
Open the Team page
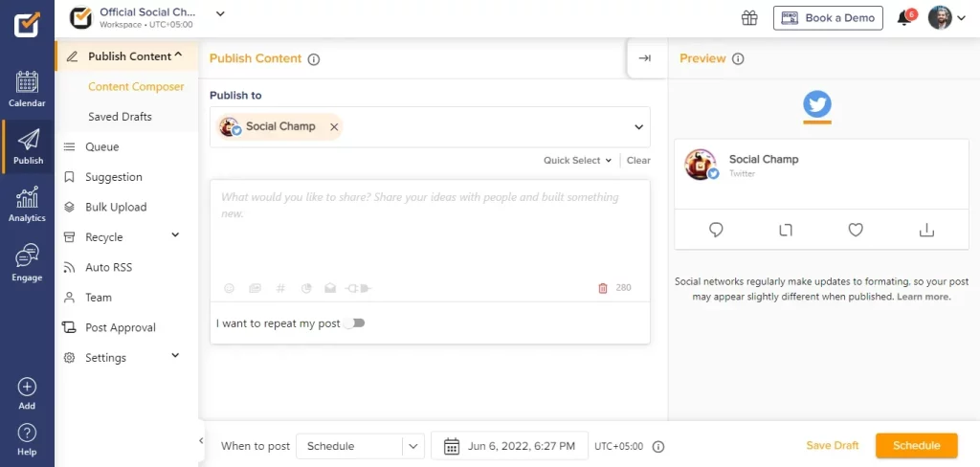[99, 298]
